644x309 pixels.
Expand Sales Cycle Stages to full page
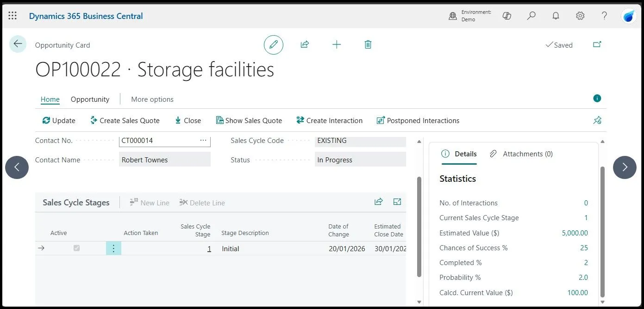(x=397, y=201)
